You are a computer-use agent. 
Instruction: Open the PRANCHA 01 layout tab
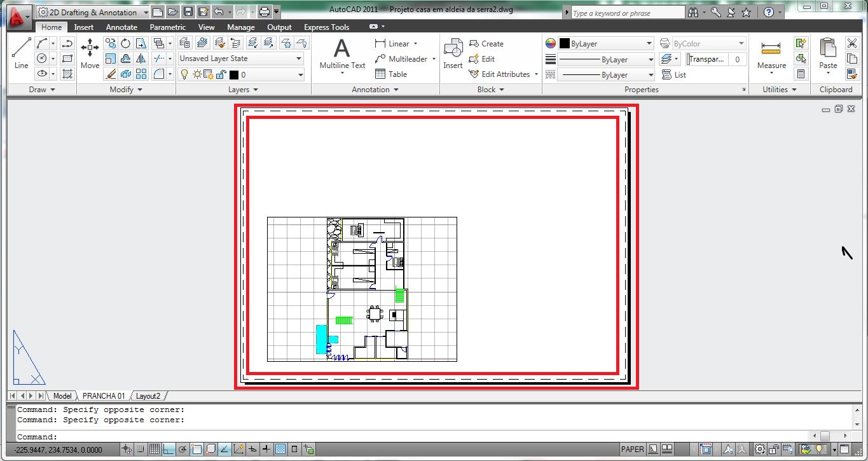(103, 396)
